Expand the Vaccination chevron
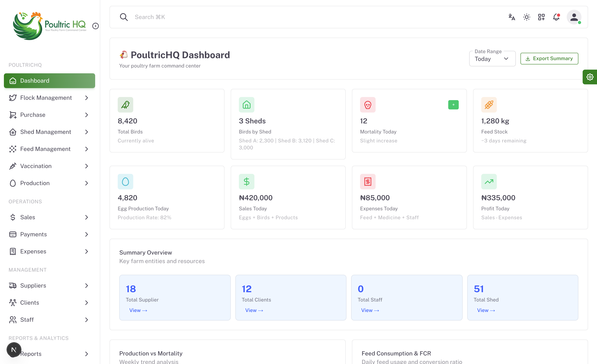This screenshot has height=364, width=597. [x=86, y=166]
